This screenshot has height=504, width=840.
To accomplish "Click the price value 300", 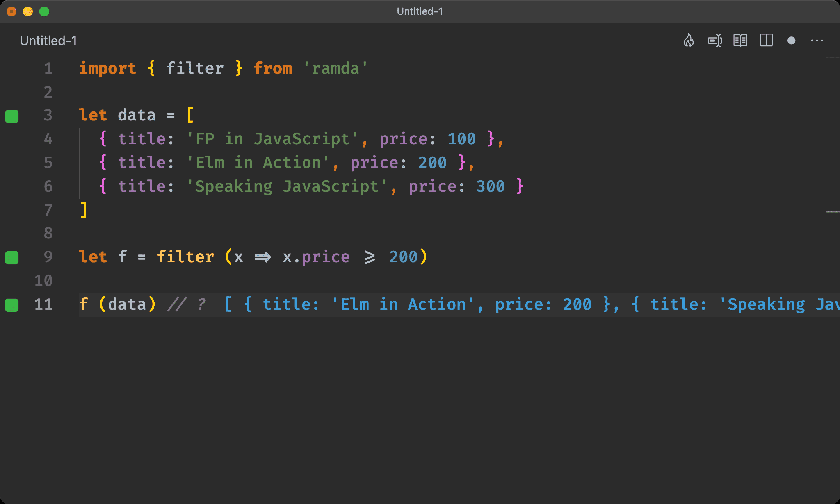I will pos(491,187).
